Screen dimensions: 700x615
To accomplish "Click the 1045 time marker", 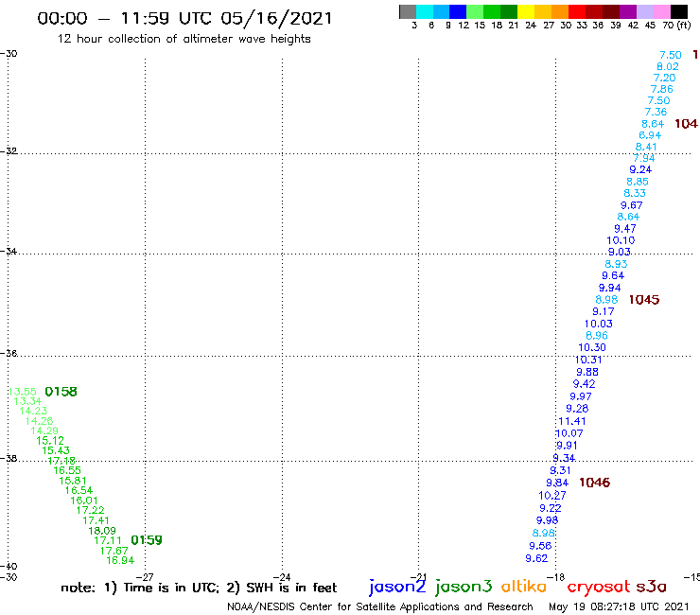I will [x=644, y=300].
